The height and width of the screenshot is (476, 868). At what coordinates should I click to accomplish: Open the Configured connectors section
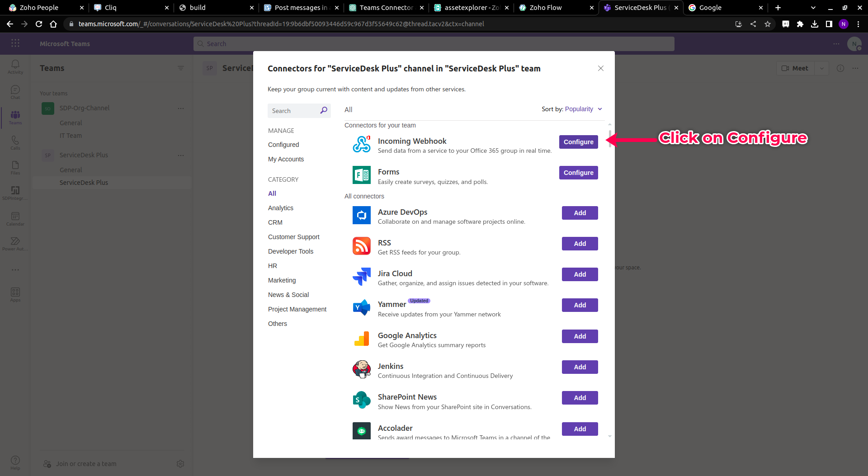pyautogui.click(x=283, y=145)
